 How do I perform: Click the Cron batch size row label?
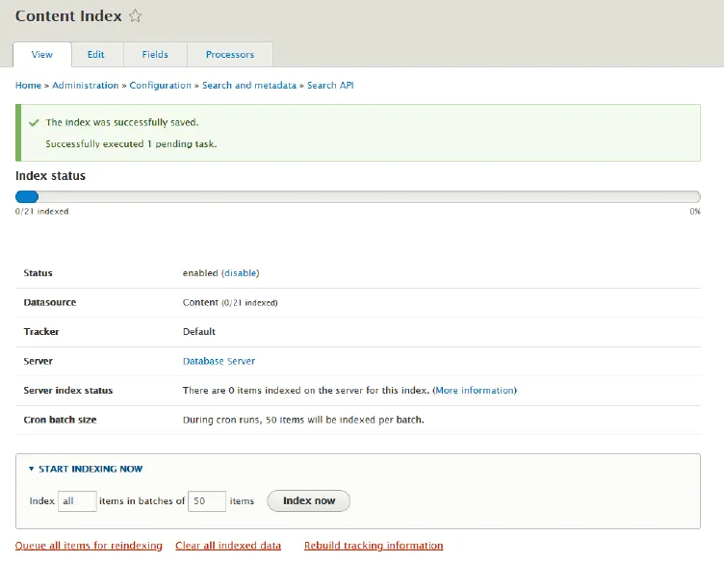point(60,420)
